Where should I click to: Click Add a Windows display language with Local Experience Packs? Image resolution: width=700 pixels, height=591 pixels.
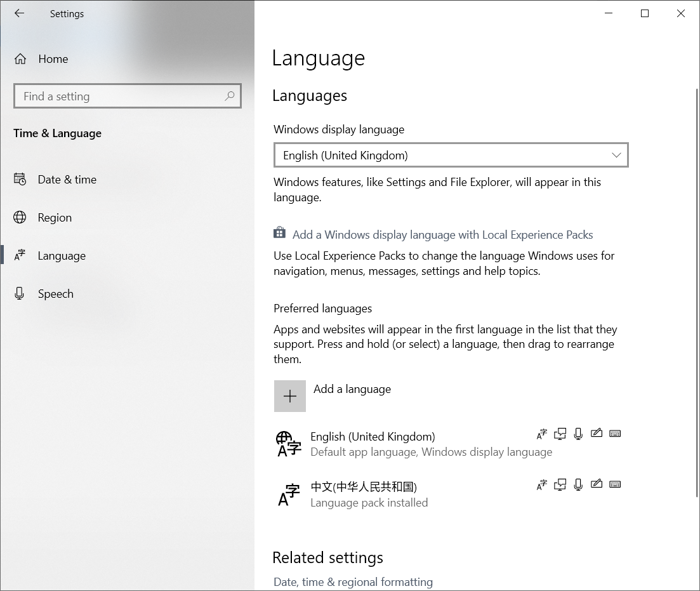point(442,234)
